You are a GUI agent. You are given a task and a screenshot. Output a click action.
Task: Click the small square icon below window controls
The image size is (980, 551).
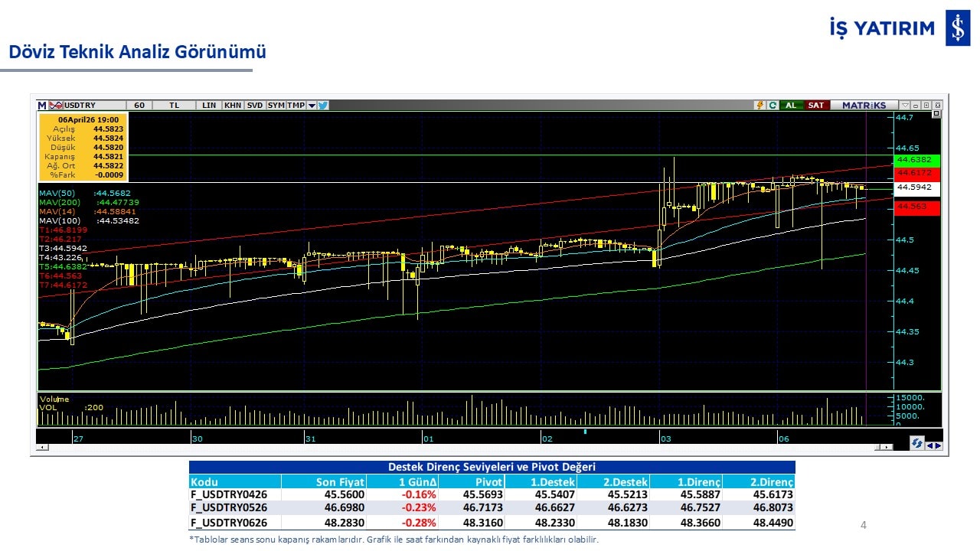point(936,114)
